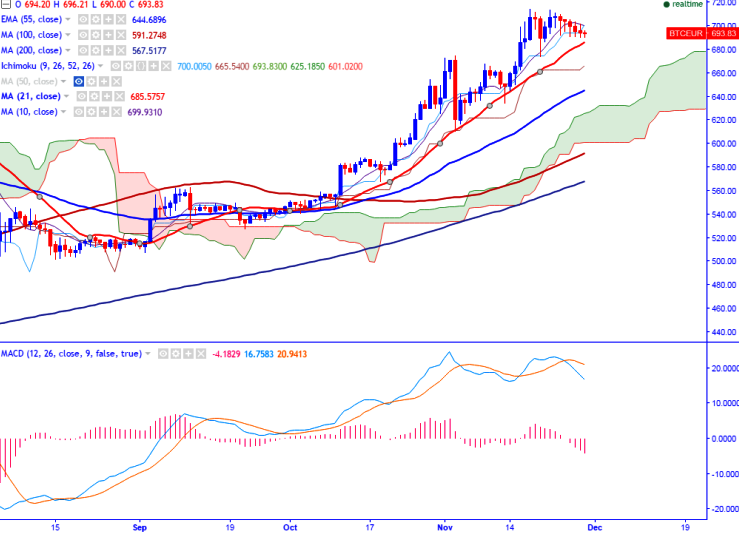This screenshot has height=533, width=739.
Task: Toggle visibility of Ichimoku cloud
Action: [115, 66]
